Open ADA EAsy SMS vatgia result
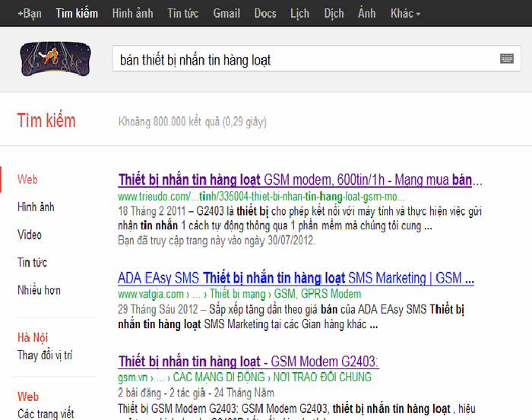The width and height of the screenshot is (532, 420). [x=296, y=279]
